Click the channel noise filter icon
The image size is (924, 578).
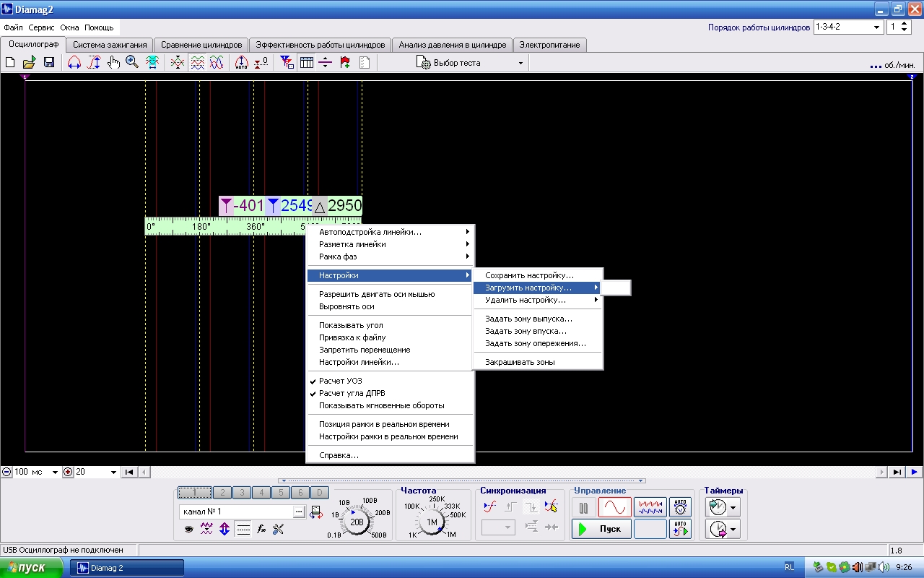(206, 530)
